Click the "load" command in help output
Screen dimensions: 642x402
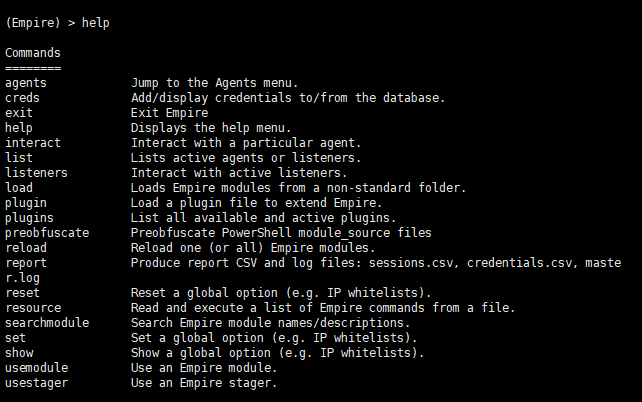(19, 187)
